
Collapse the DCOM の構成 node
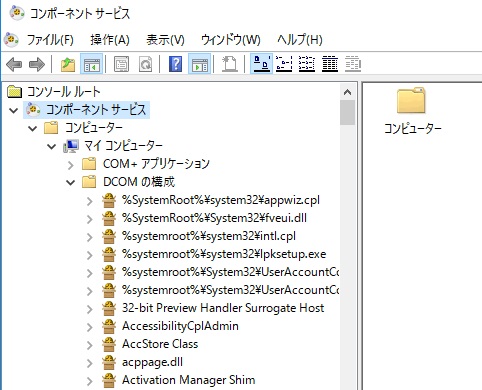[70, 182]
